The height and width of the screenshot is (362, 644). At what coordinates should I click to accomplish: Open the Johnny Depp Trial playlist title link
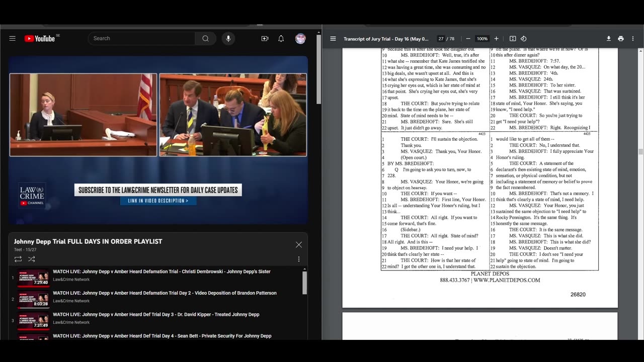point(88,241)
